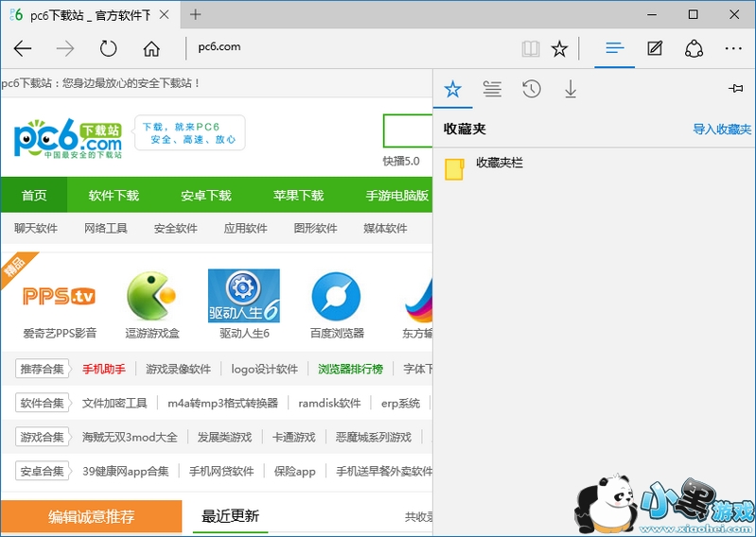756x537 pixels.
Task: Open the 驱动人生6 software thumbnail
Action: click(244, 296)
